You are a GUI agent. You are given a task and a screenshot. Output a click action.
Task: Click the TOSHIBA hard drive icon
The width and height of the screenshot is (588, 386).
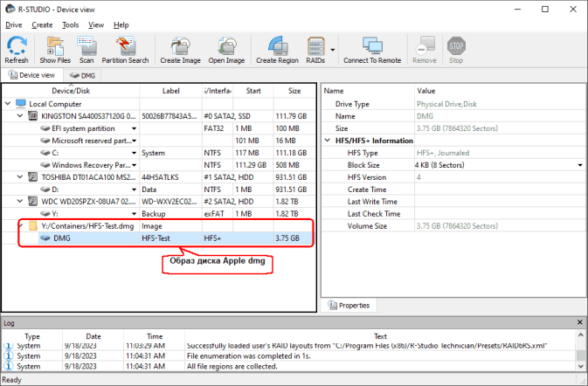[x=33, y=177]
